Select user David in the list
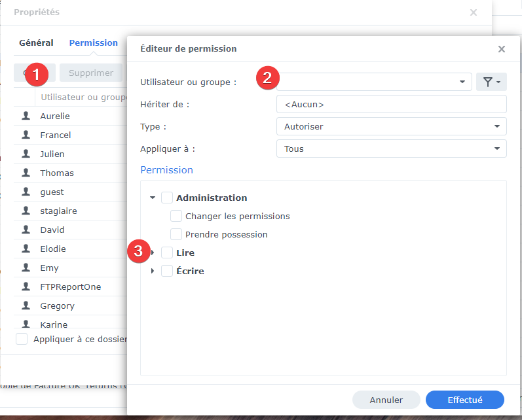 70,230
